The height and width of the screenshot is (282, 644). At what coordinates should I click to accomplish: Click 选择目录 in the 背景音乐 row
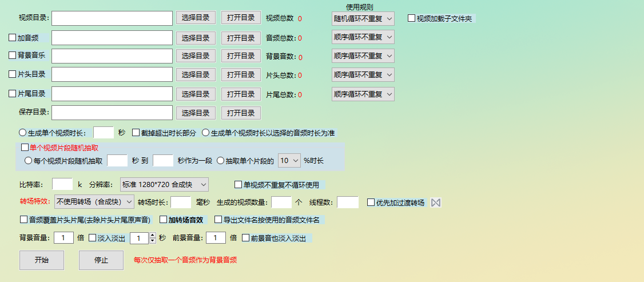196,56
